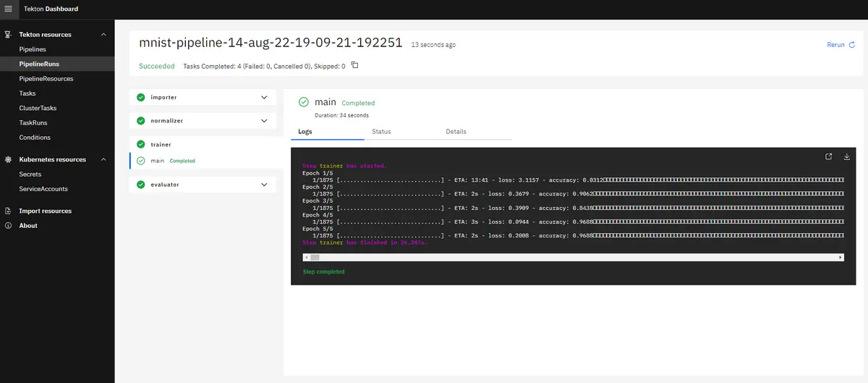Open Tasks in the sidebar

click(57, 93)
